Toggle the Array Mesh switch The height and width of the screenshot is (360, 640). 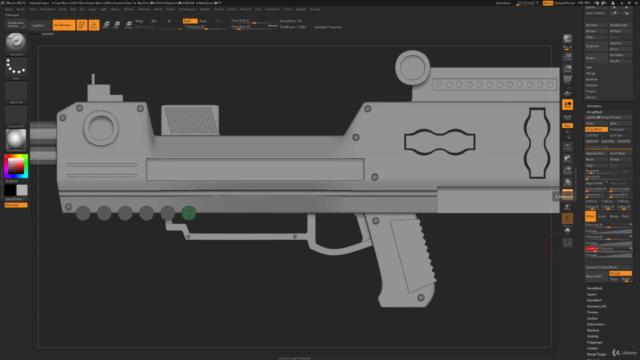tap(596, 129)
